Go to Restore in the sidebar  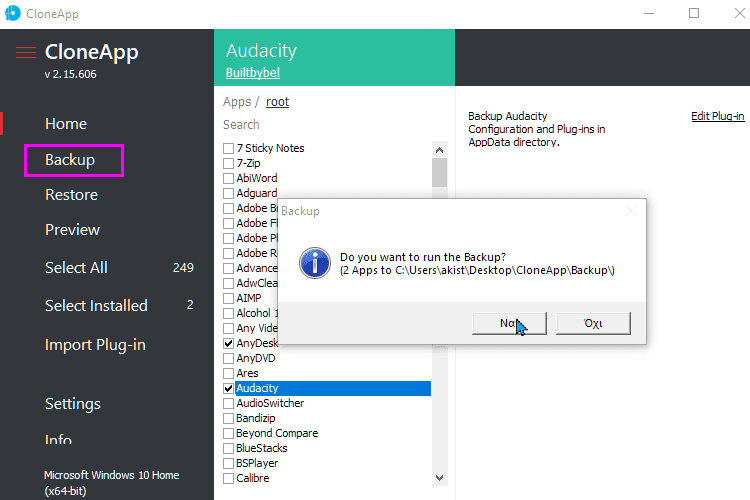[x=71, y=195]
